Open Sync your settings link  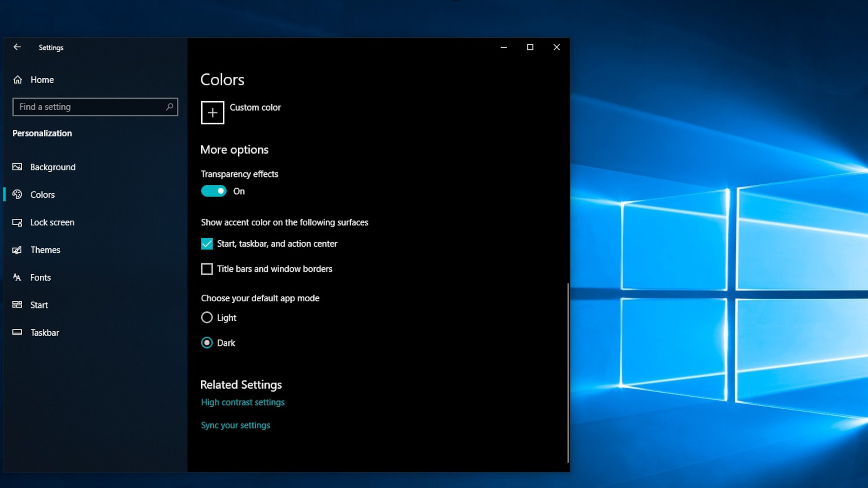tap(236, 425)
